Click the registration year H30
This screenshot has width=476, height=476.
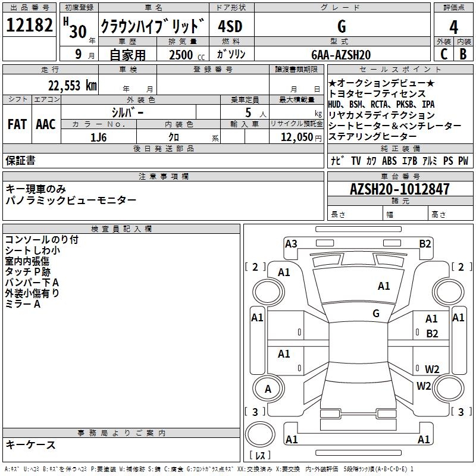[x=75, y=28]
